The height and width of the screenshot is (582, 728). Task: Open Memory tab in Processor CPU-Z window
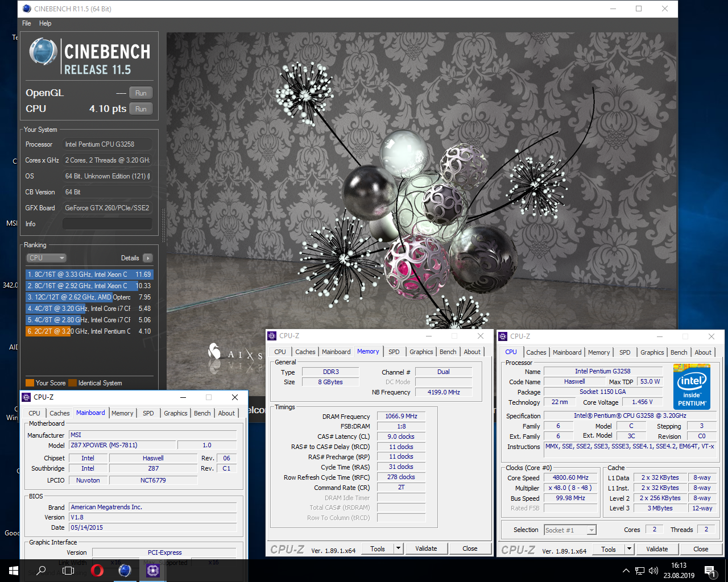coord(599,352)
